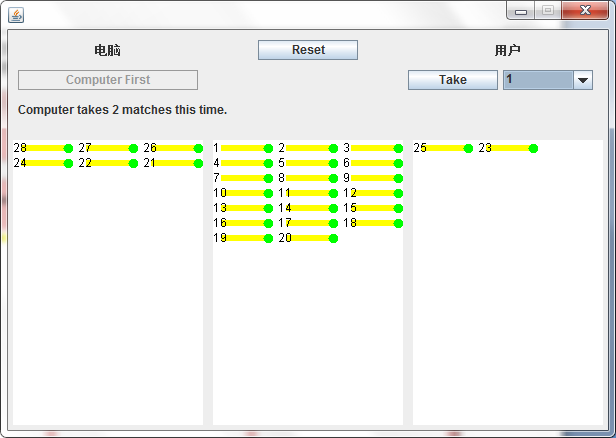Close the game window

585,11
